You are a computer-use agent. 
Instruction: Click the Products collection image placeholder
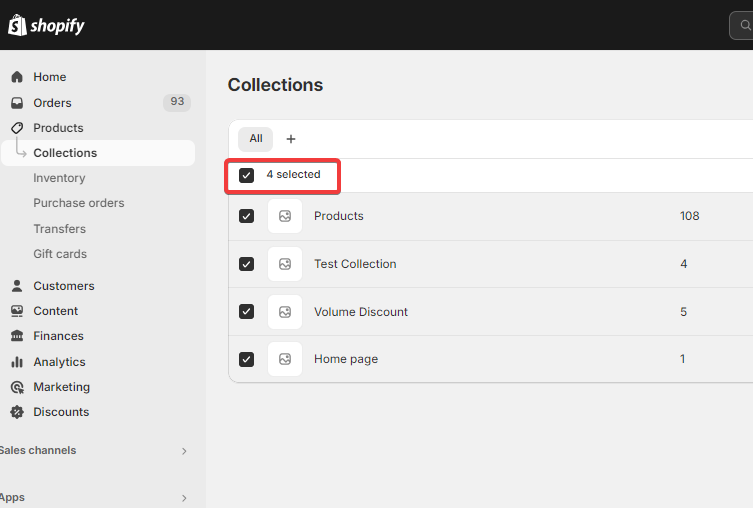pyautogui.click(x=285, y=216)
